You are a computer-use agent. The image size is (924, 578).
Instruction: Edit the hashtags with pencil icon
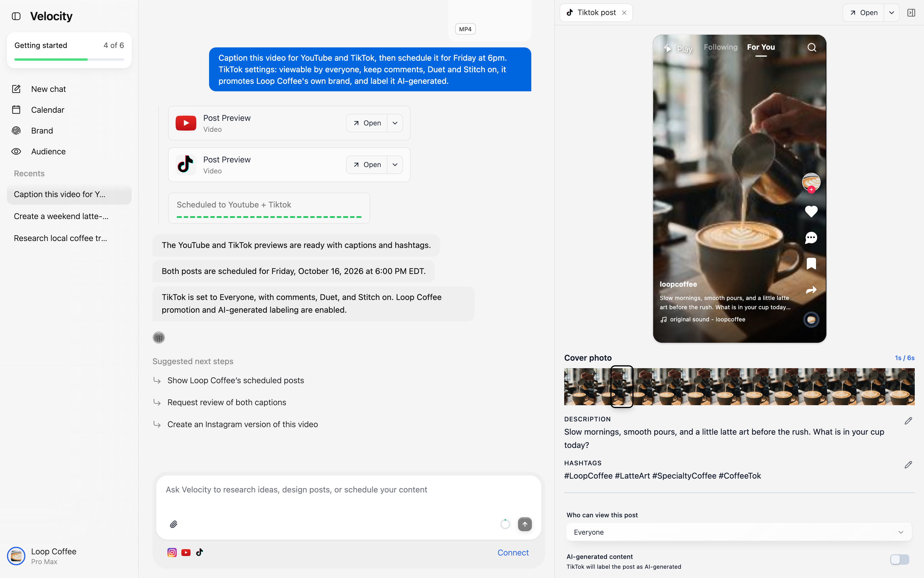(908, 465)
